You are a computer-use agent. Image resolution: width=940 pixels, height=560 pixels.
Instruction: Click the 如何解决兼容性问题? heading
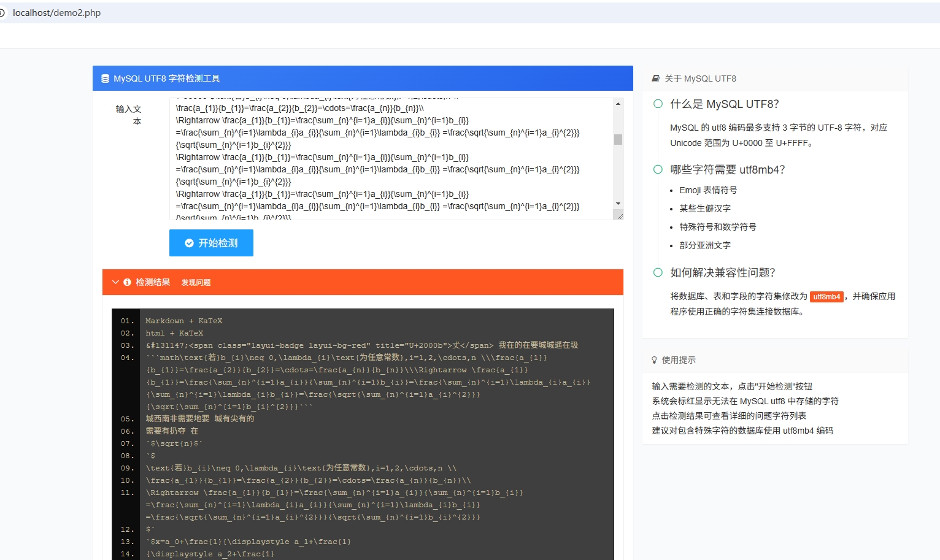[723, 272]
